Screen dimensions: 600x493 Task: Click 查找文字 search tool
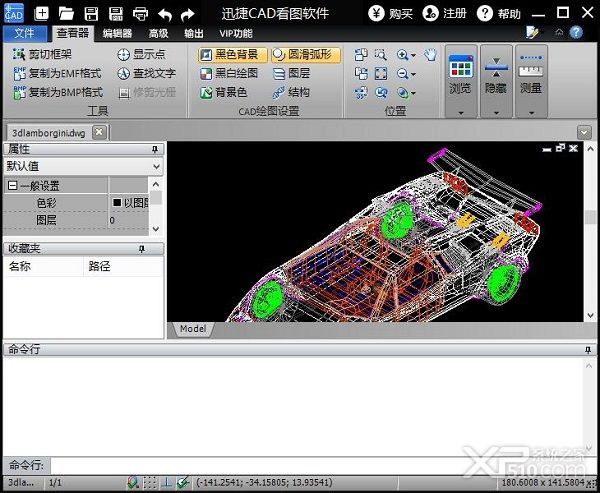pos(147,73)
